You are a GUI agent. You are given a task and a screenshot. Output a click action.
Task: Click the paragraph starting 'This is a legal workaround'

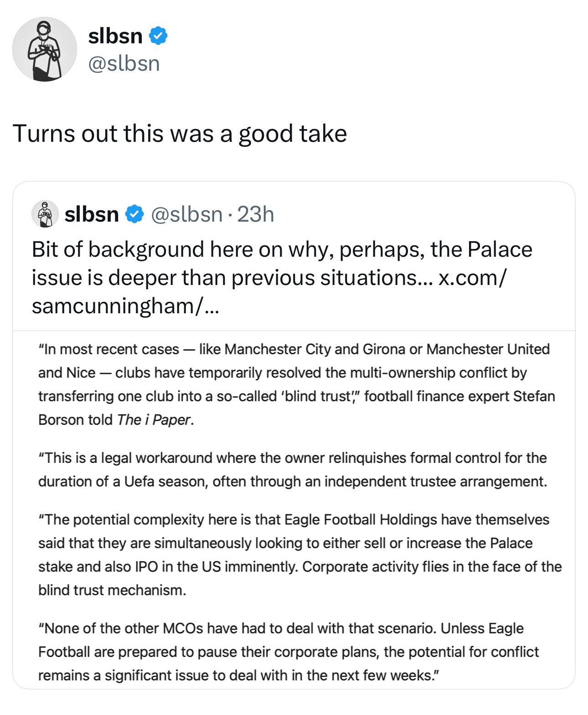293,470
